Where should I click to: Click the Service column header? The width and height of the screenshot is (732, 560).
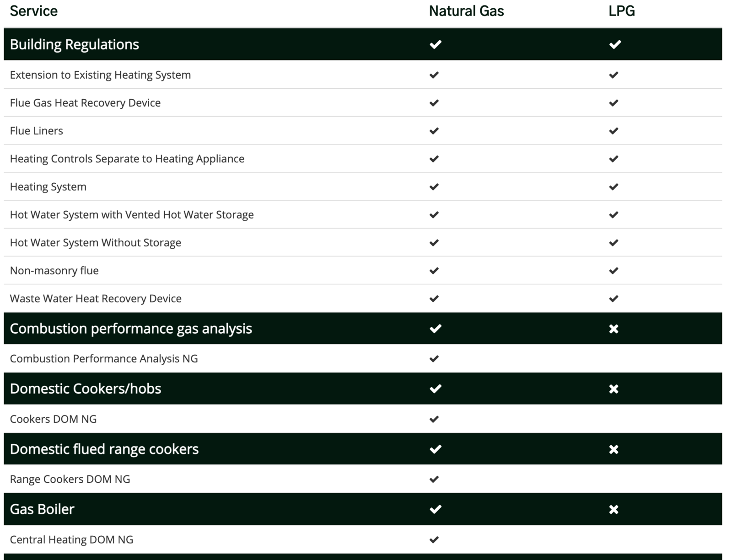[34, 11]
